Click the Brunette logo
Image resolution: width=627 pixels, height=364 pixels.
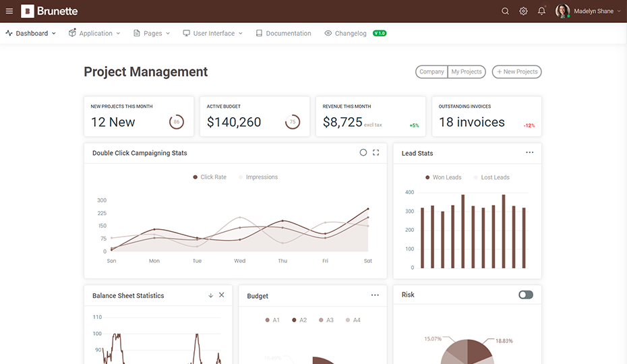49,11
